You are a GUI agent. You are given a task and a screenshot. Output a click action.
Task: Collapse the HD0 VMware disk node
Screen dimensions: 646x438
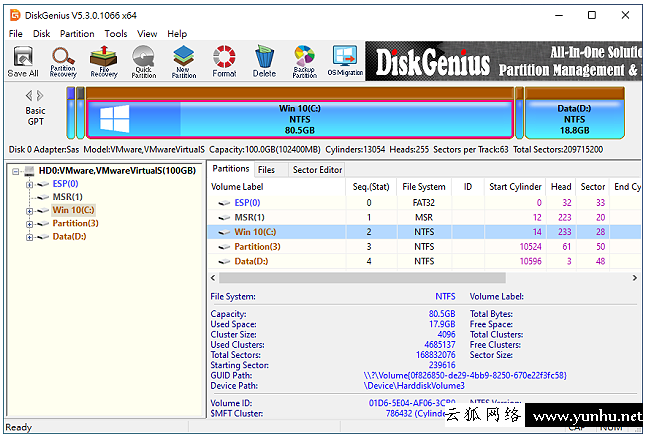point(16,171)
